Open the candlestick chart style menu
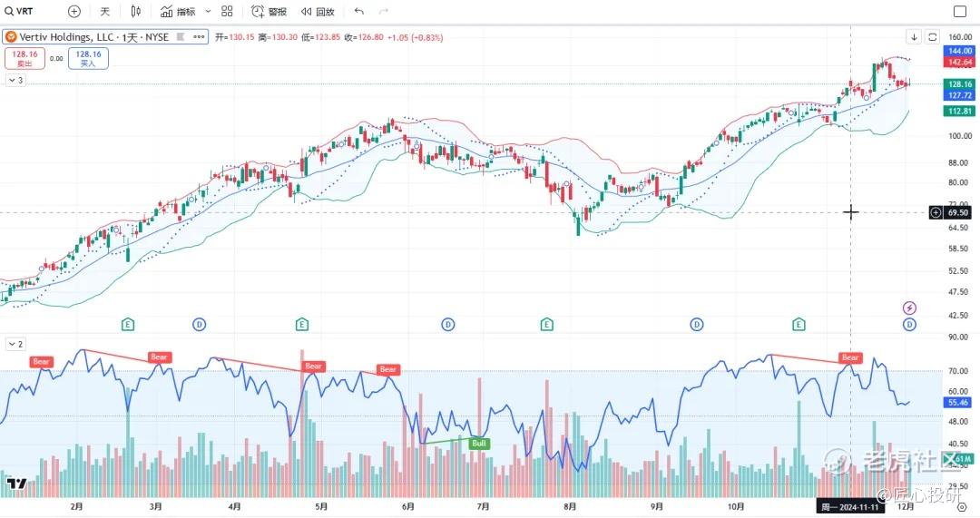Viewport: 980px width, 518px height. coord(136,12)
